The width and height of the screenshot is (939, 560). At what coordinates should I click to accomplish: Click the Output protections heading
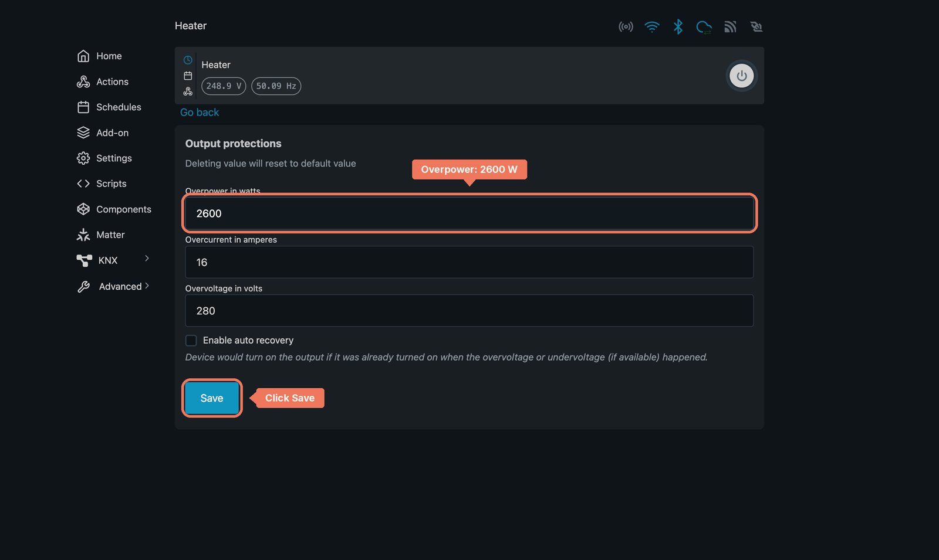[234, 144]
